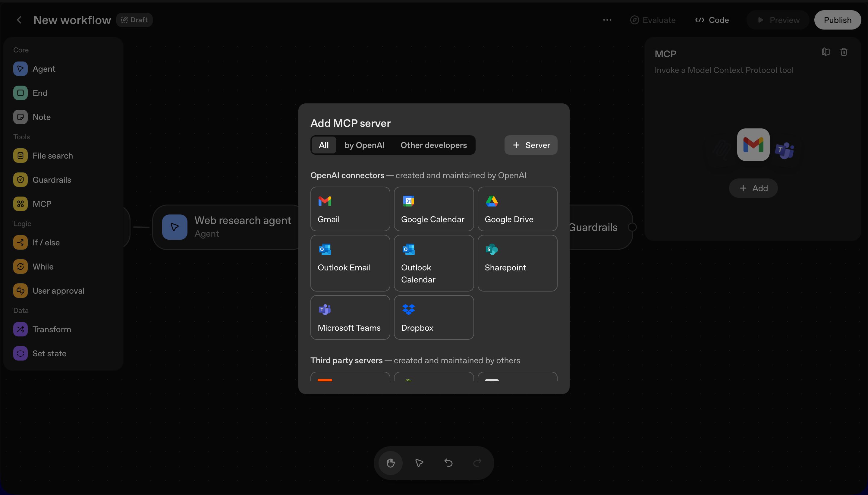The height and width of the screenshot is (495, 868).
Task: Pick the Google Drive connector
Action: (x=517, y=209)
